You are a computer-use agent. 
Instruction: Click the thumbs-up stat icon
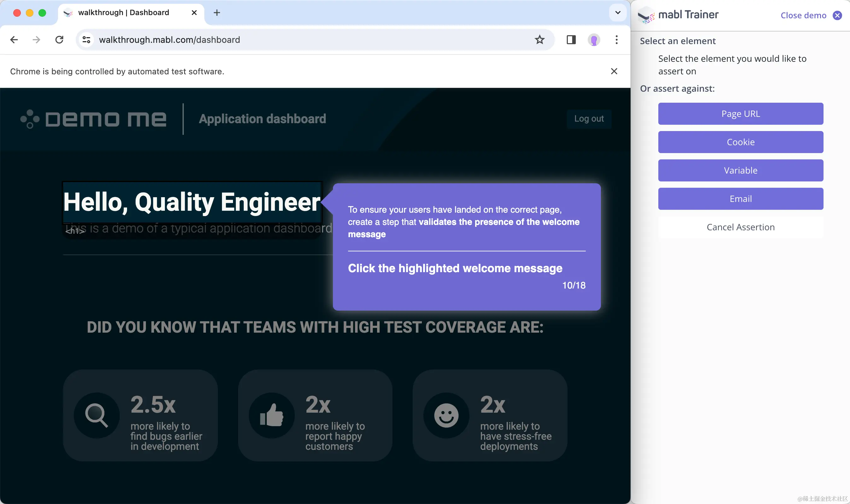pos(271,415)
